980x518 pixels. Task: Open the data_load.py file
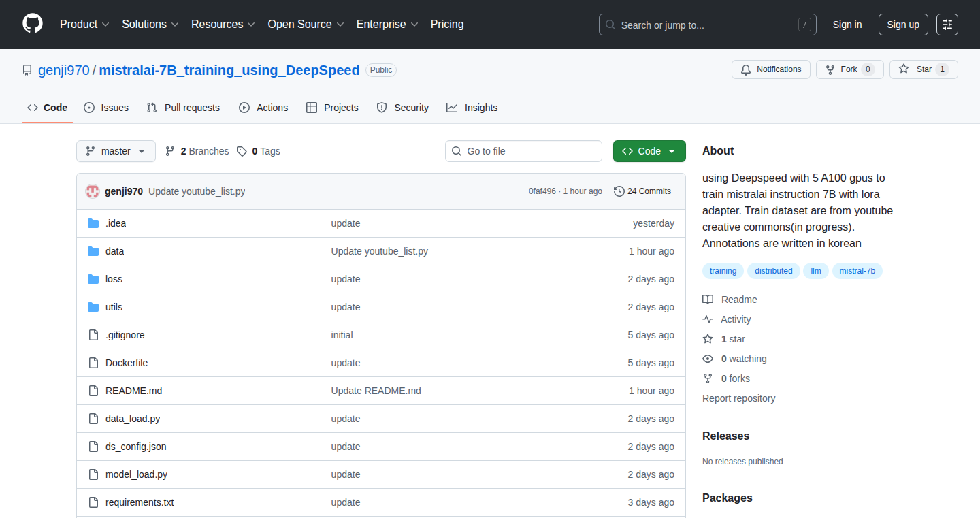point(133,419)
